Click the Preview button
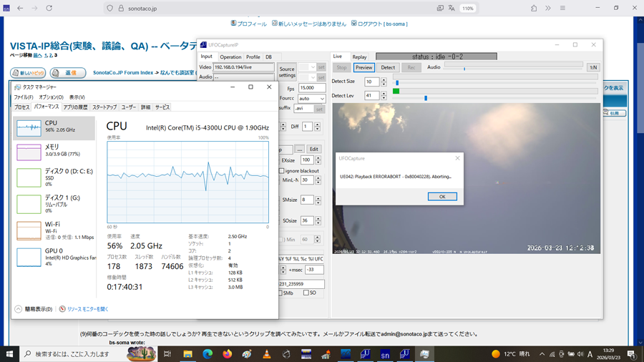 364,67
